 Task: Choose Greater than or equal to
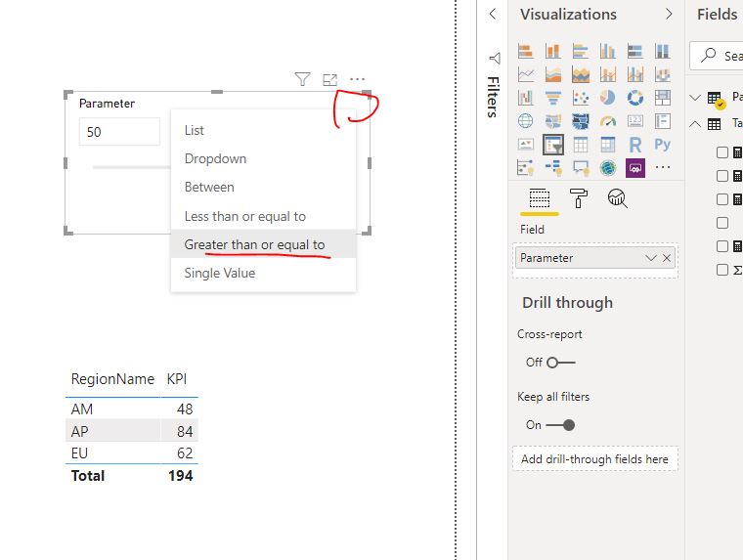[x=263, y=244]
